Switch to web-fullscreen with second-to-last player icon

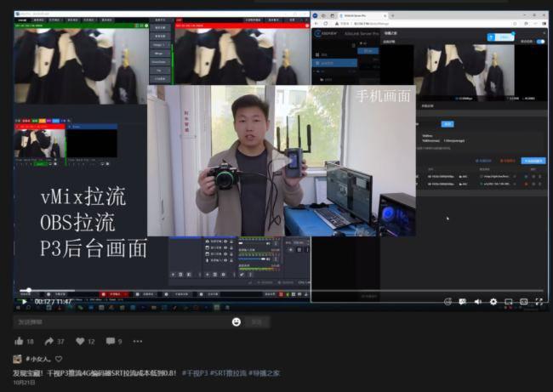click(524, 302)
